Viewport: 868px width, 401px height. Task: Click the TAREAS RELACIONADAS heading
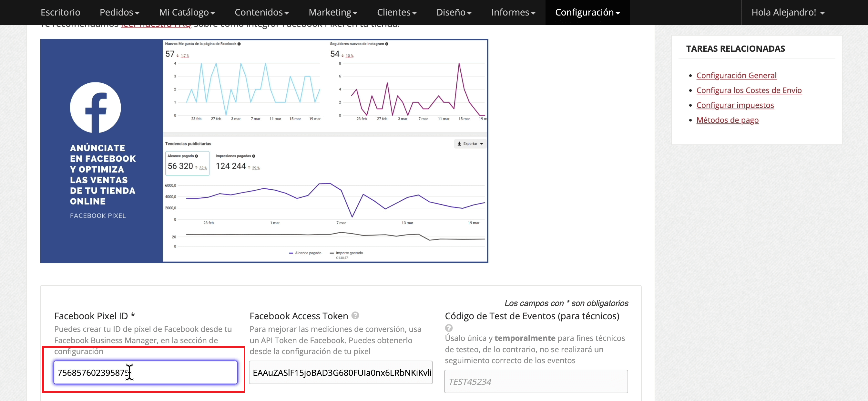coord(736,48)
